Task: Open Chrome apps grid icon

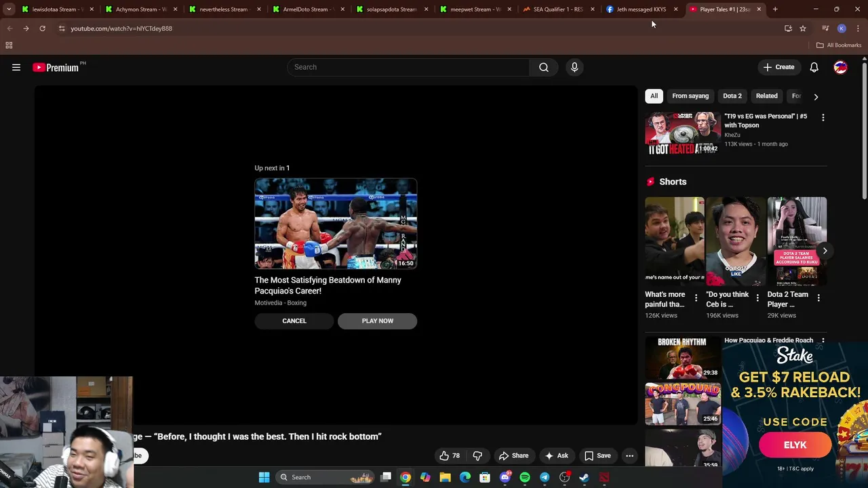Action: point(9,45)
